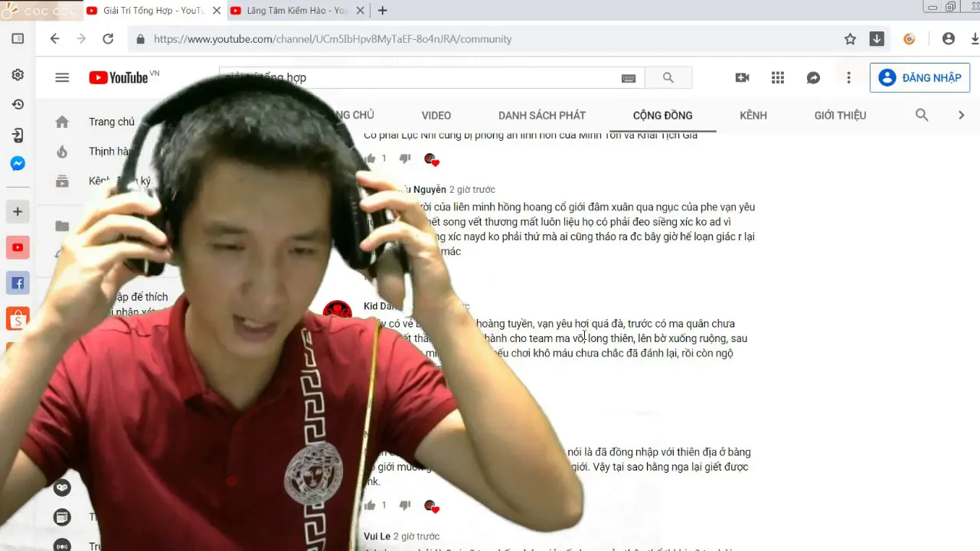Bookmark this page with the star
This screenshot has width=980, height=551.
pos(850,39)
